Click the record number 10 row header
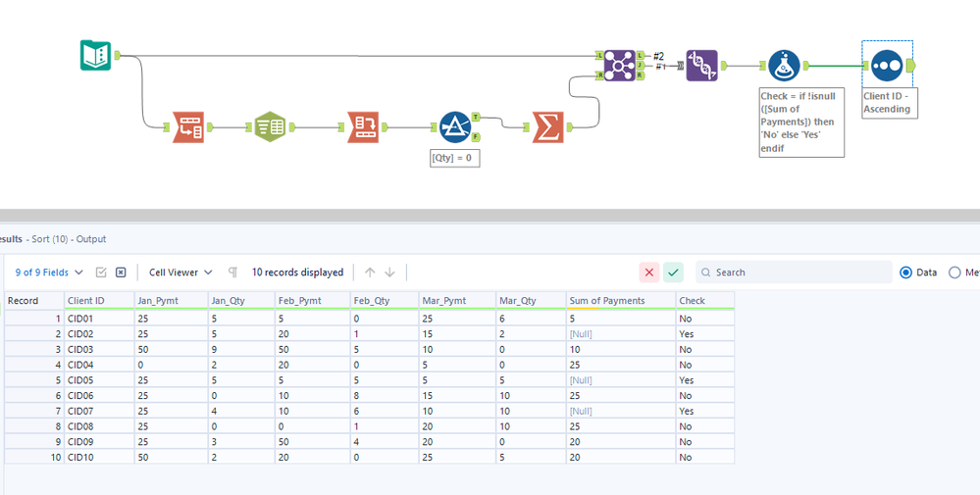This screenshot has width=980, height=495. (x=33, y=457)
